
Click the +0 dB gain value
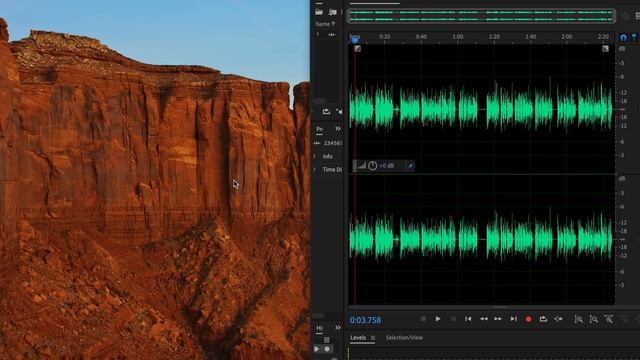point(387,166)
